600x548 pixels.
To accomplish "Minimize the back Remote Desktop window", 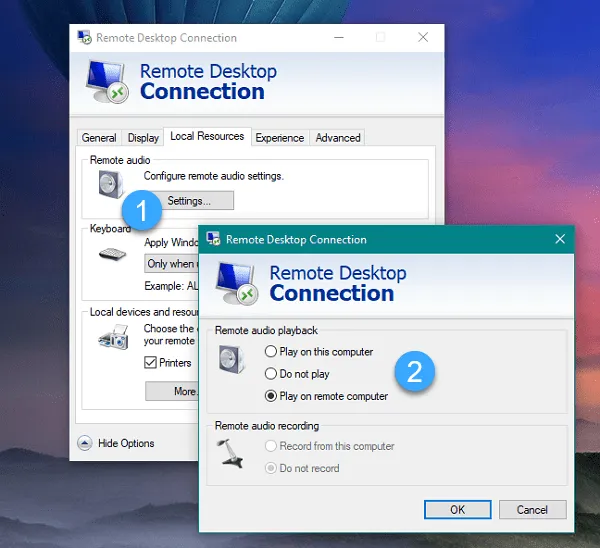I will coord(339,38).
